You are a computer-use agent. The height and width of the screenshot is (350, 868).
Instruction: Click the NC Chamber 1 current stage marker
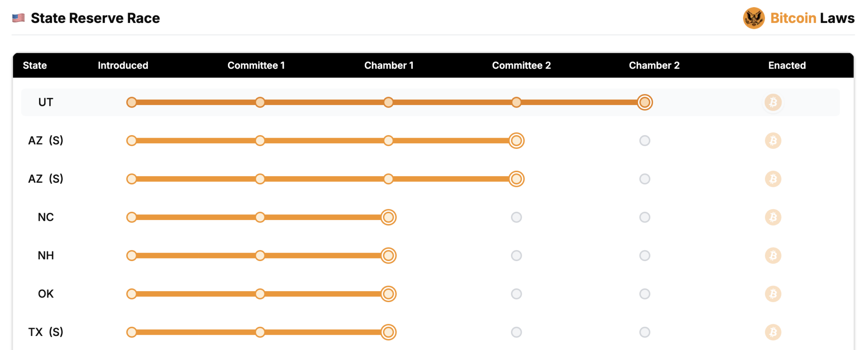(388, 217)
